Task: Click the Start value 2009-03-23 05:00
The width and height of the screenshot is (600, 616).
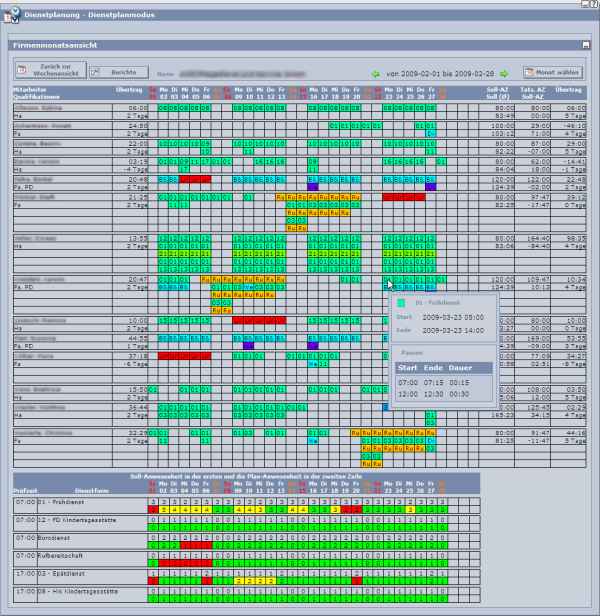Action: click(453, 317)
